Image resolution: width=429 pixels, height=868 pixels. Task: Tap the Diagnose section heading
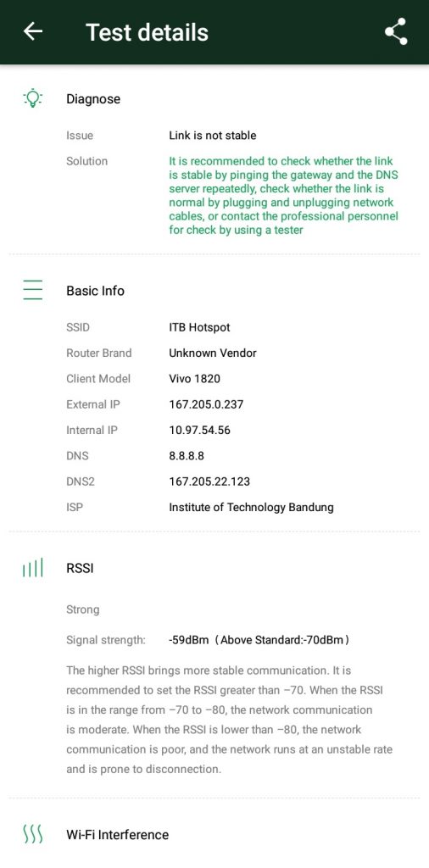pos(93,99)
